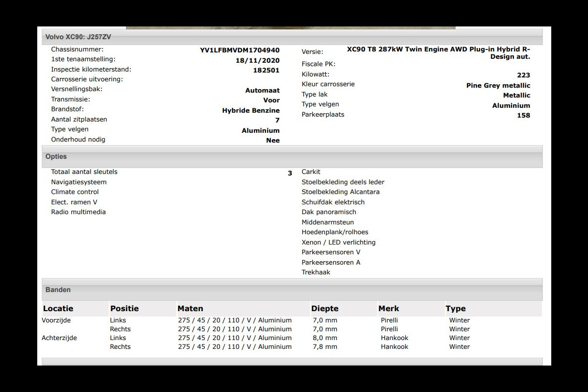
Task: Click the Trekhaak option
Action: [x=316, y=272]
